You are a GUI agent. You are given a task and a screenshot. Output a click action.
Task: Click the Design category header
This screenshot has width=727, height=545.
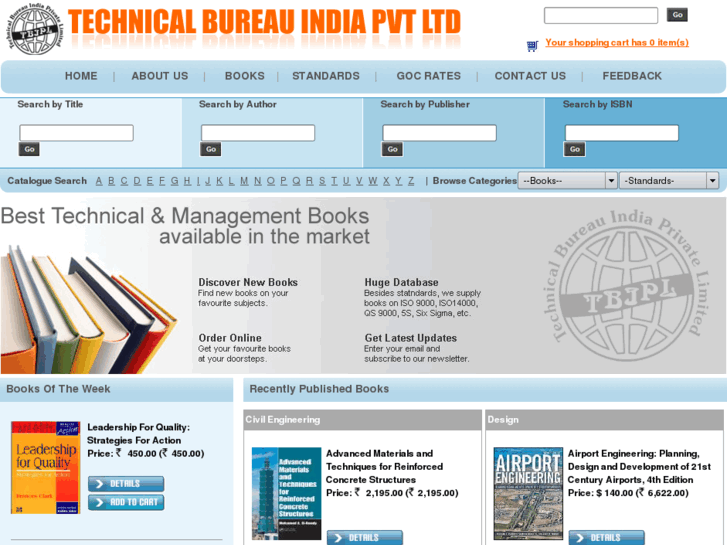pyautogui.click(x=605, y=420)
